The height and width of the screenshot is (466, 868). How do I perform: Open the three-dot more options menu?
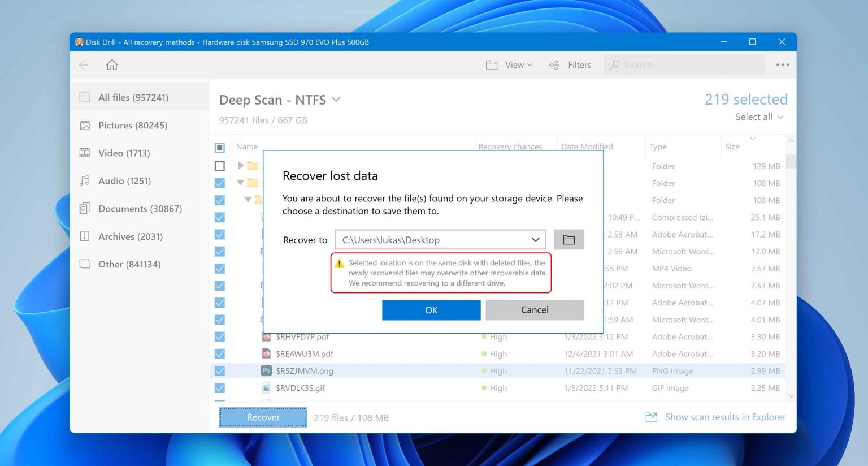(783, 65)
